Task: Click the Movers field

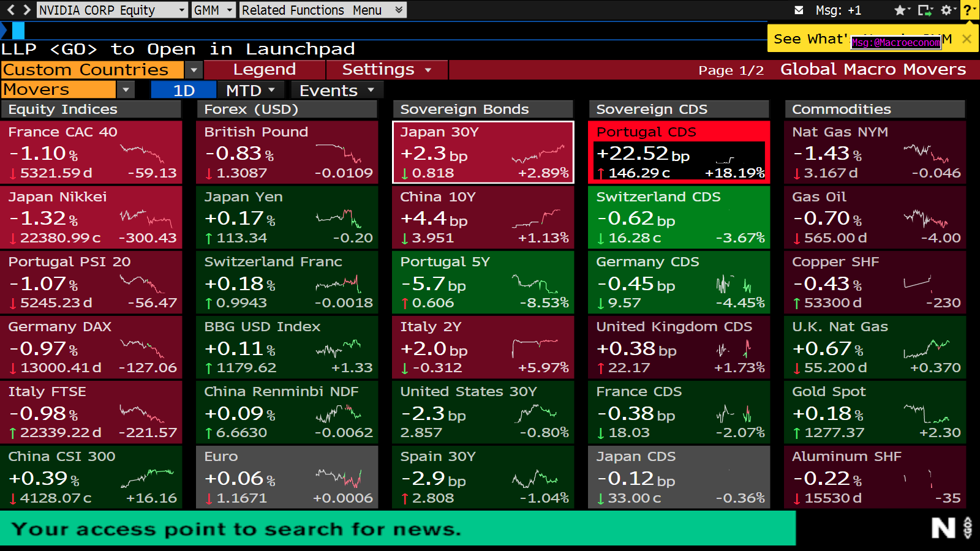Action: (58, 90)
